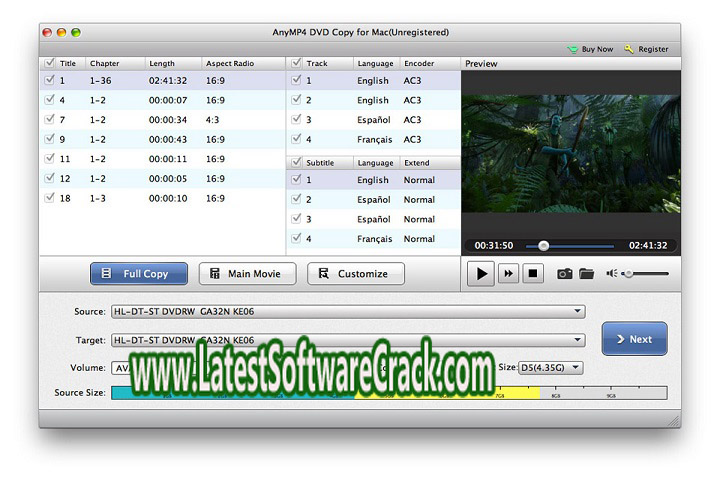Toggle the Français subtitle 4 checkbox
This screenshot has height=480, width=720.
(x=295, y=239)
